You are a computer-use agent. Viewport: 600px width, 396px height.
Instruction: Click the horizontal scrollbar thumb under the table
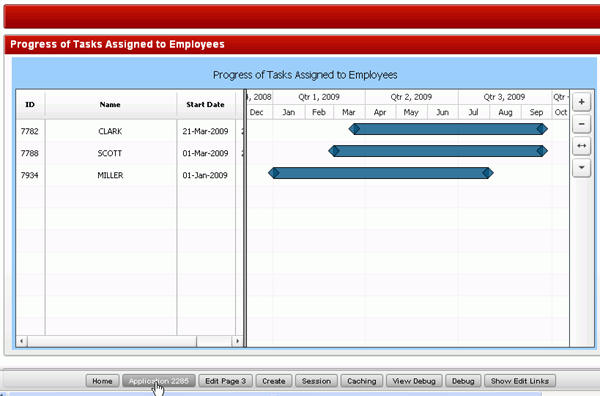[112, 341]
